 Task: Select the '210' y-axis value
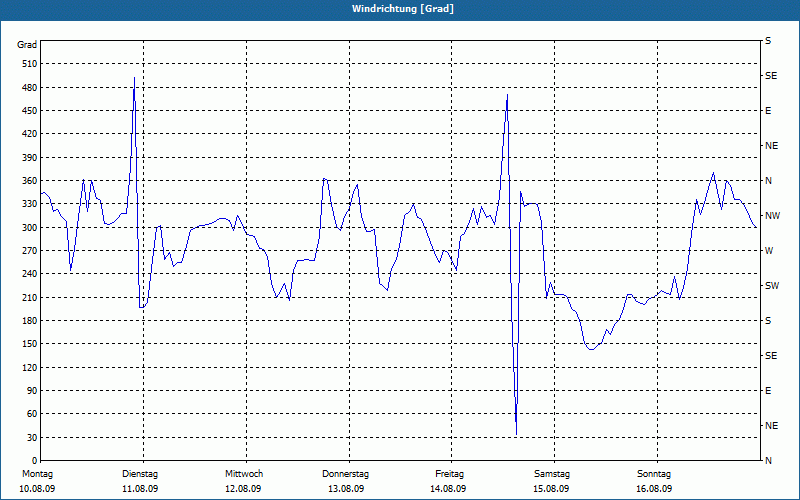pyautogui.click(x=30, y=297)
